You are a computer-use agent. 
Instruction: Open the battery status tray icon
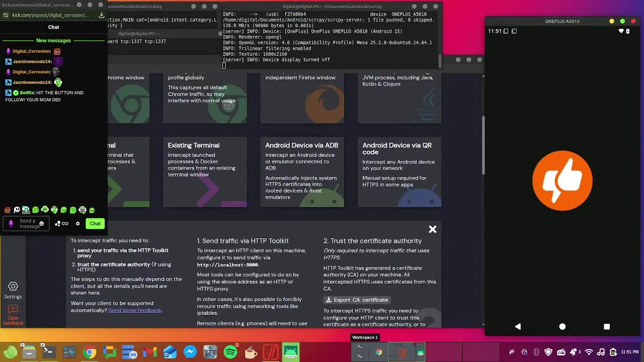[x=613, y=352]
